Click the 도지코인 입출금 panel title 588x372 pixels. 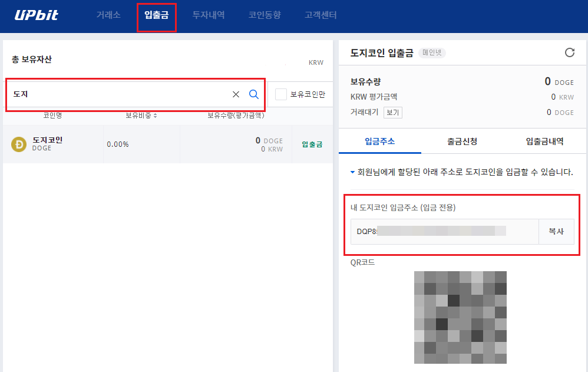tap(382, 53)
